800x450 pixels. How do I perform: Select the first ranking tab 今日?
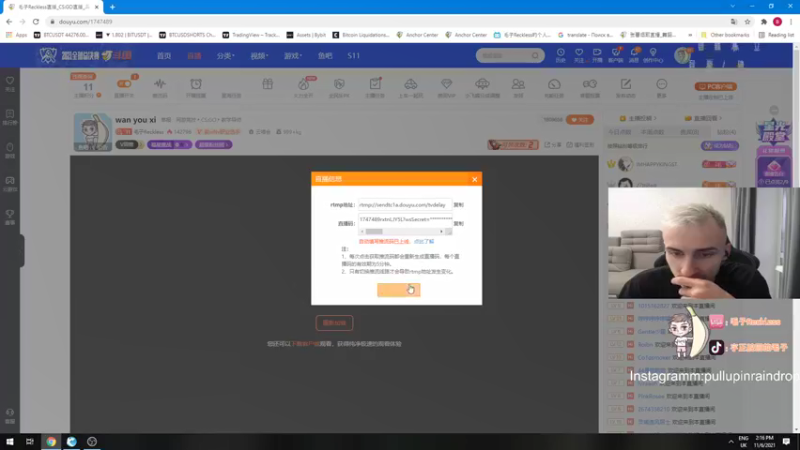[x=619, y=132]
